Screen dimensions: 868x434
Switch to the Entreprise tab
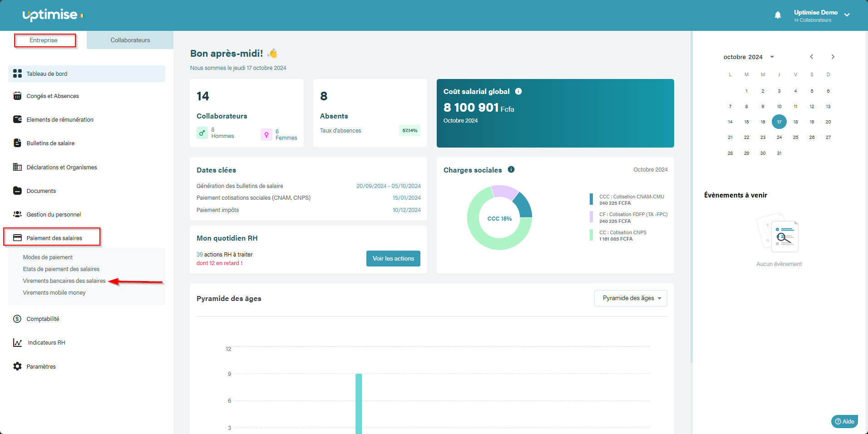44,40
